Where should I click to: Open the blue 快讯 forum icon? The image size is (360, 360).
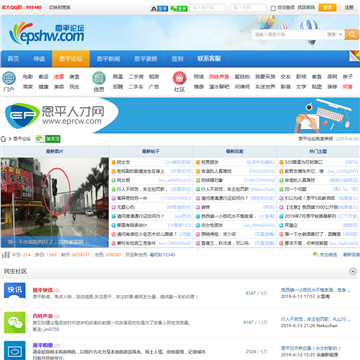click(15, 290)
